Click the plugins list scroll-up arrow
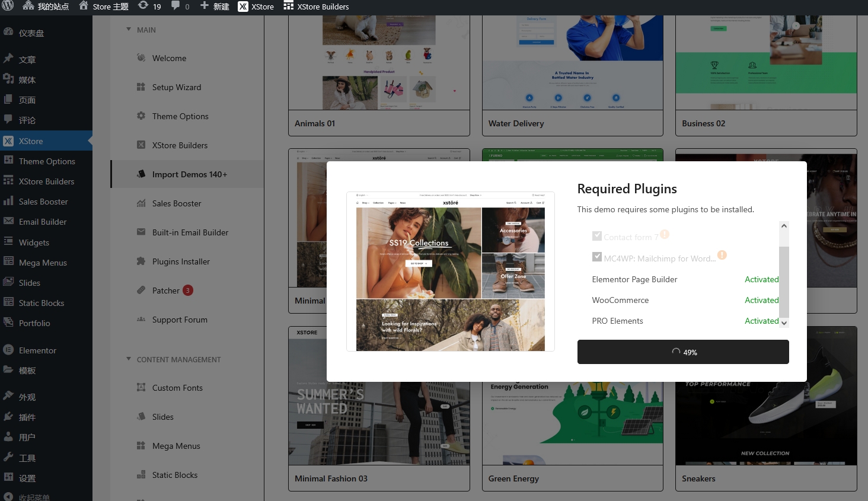The image size is (868, 501). tap(784, 226)
